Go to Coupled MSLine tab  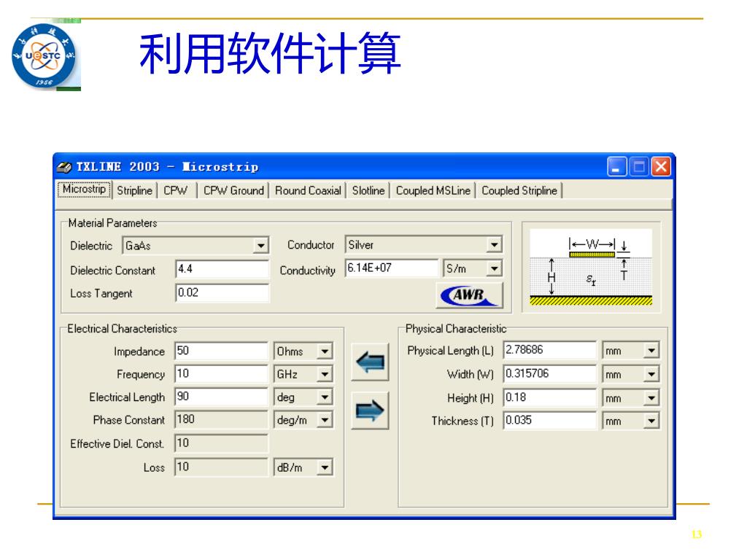(433, 190)
